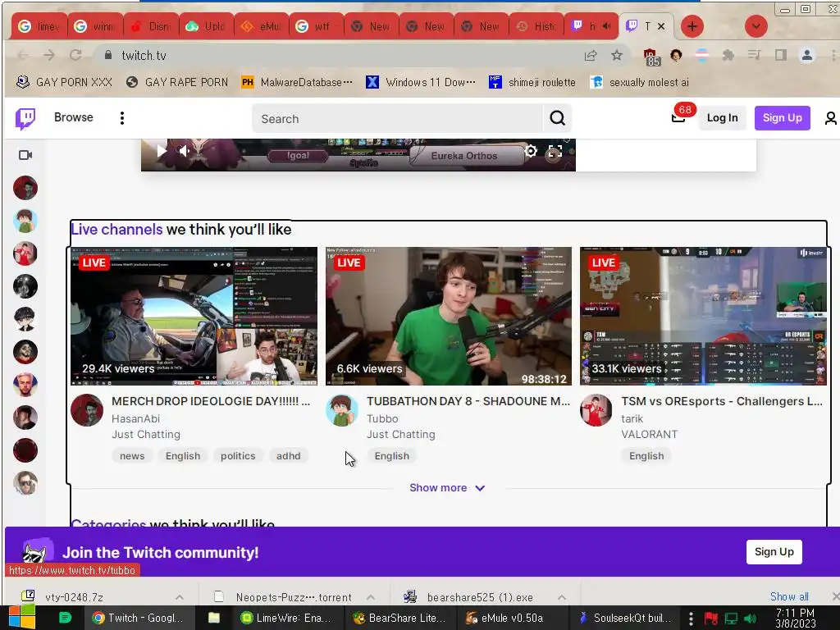The image size is (840, 630).
Task: Open the featured player settings gear
Action: click(x=531, y=151)
